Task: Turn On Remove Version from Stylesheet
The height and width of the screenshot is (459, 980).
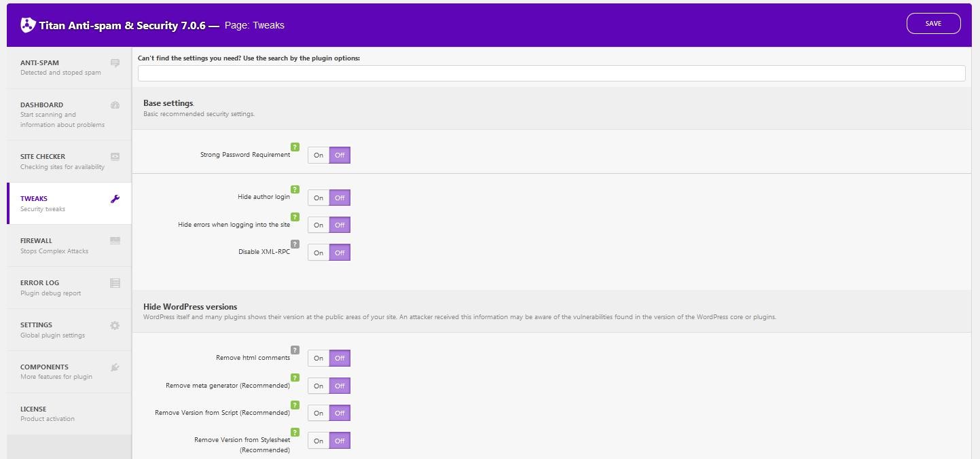Action: (319, 441)
